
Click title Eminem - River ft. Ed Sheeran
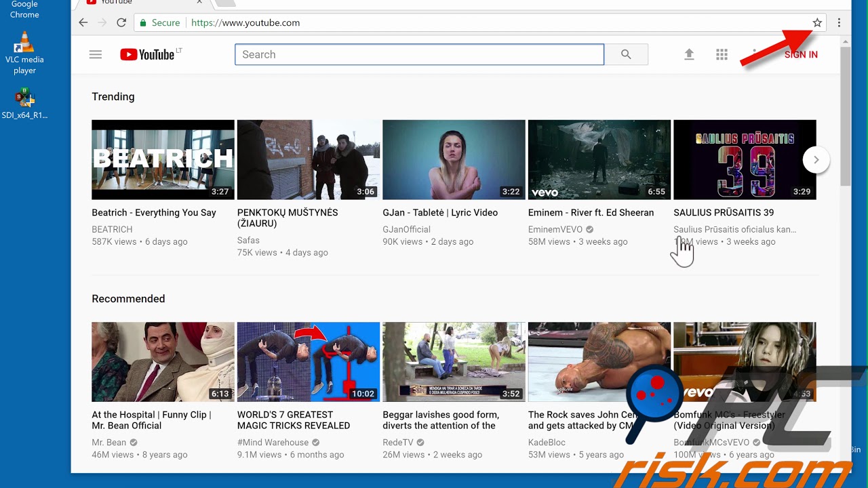pos(591,213)
